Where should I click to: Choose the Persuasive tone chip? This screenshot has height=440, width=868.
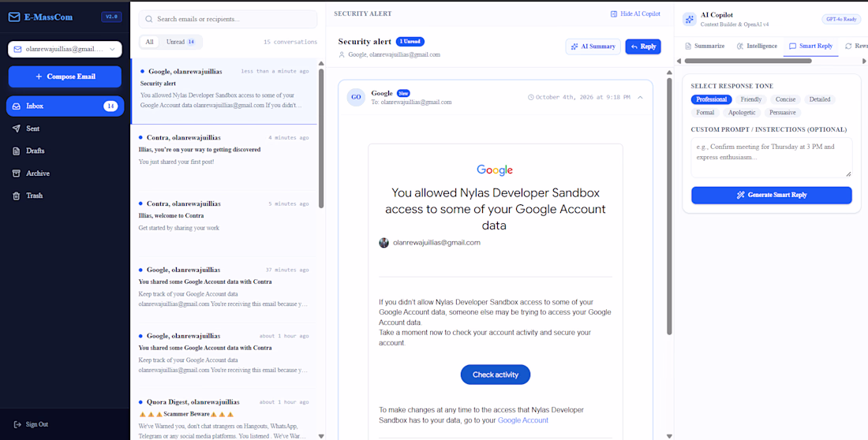tap(782, 112)
